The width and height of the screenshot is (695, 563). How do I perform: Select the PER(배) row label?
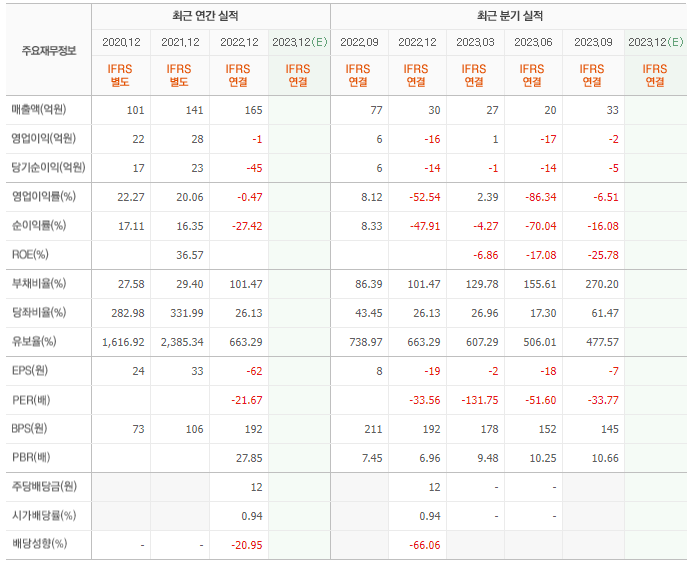pos(31,400)
